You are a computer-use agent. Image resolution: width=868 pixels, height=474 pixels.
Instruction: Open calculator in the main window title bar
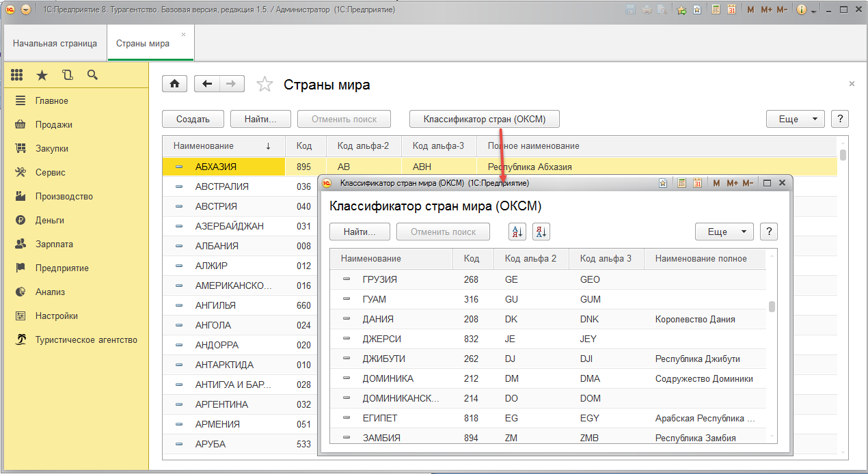pyautogui.click(x=715, y=10)
